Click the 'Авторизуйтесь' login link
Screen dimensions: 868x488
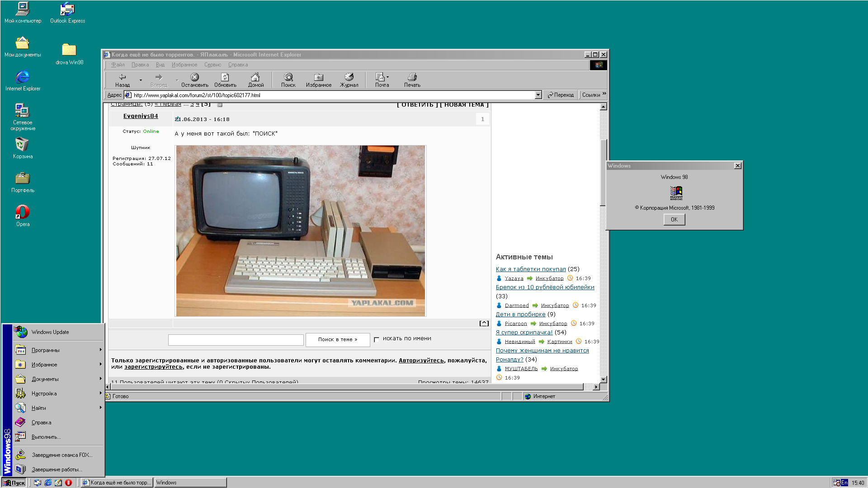coord(421,361)
